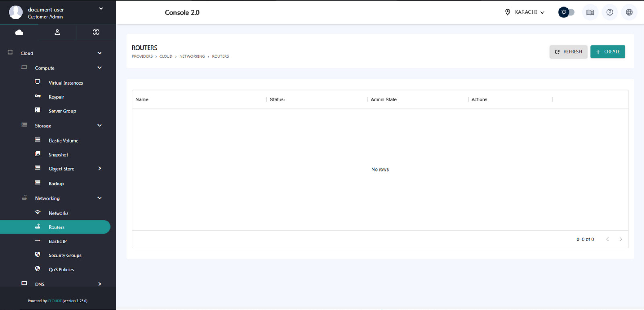
Task: Click the cloud icon tab in sidebar
Action: pos(19,32)
